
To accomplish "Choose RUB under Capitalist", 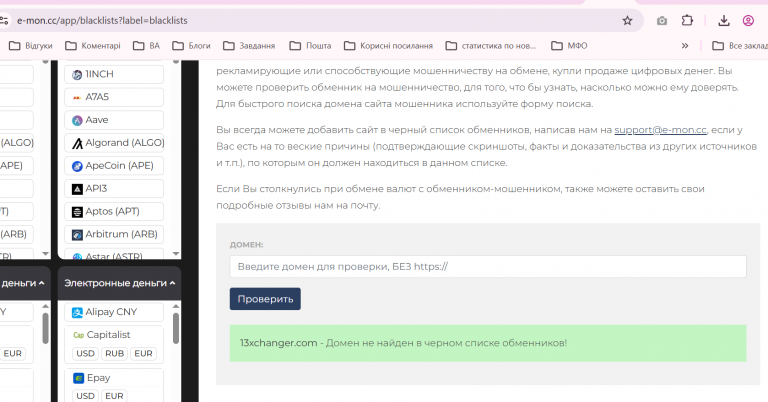I will pyautogui.click(x=115, y=354).
